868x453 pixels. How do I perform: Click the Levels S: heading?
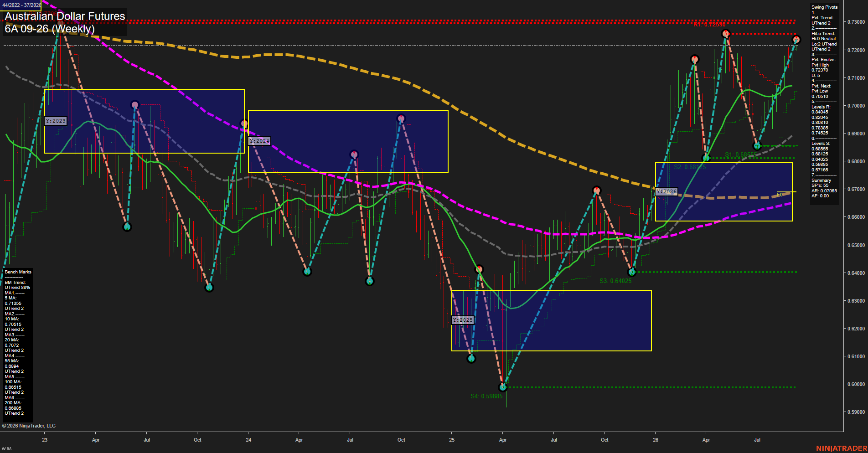[x=821, y=144]
